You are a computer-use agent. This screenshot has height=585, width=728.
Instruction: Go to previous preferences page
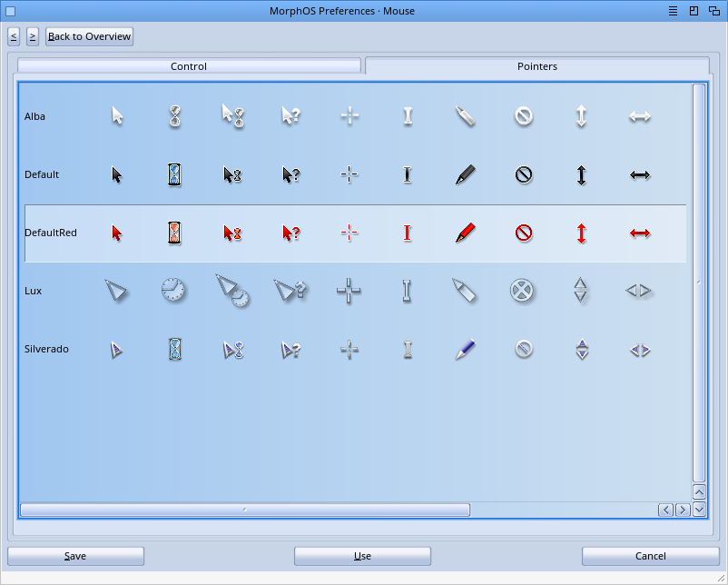14,36
